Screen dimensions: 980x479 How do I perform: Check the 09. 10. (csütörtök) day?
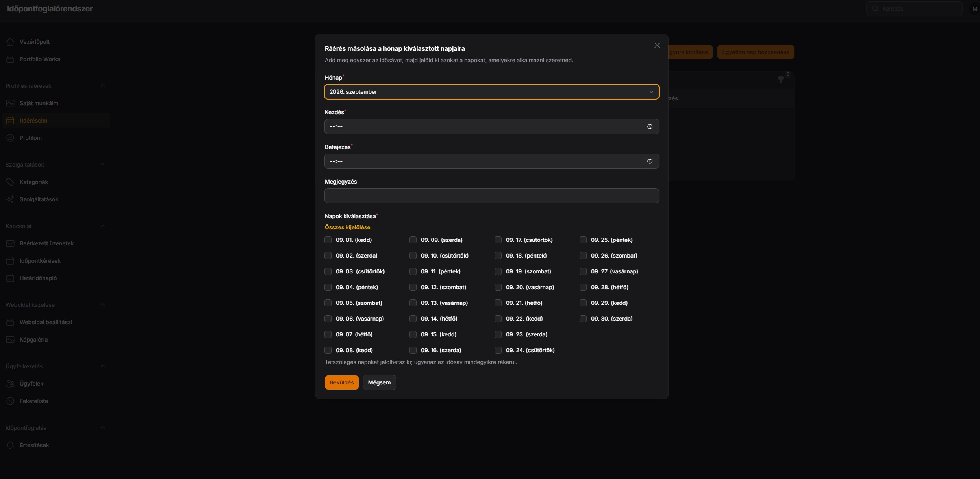point(413,256)
